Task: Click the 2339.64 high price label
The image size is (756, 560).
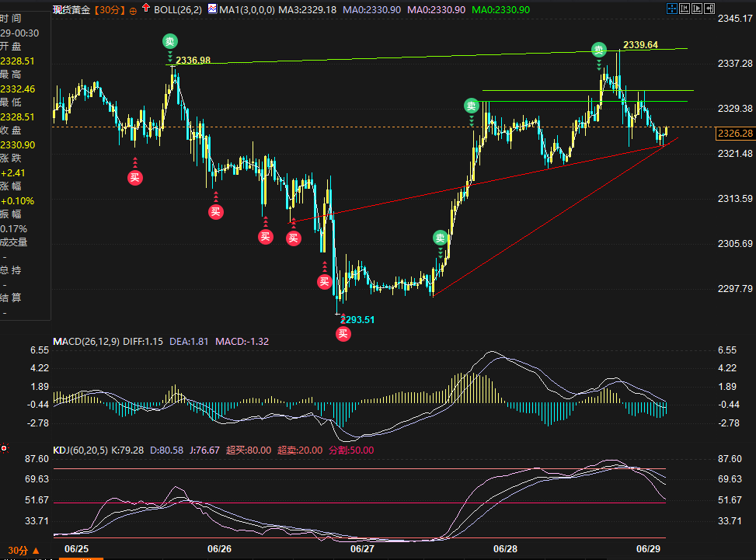Action: pyautogui.click(x=641, y=45)
